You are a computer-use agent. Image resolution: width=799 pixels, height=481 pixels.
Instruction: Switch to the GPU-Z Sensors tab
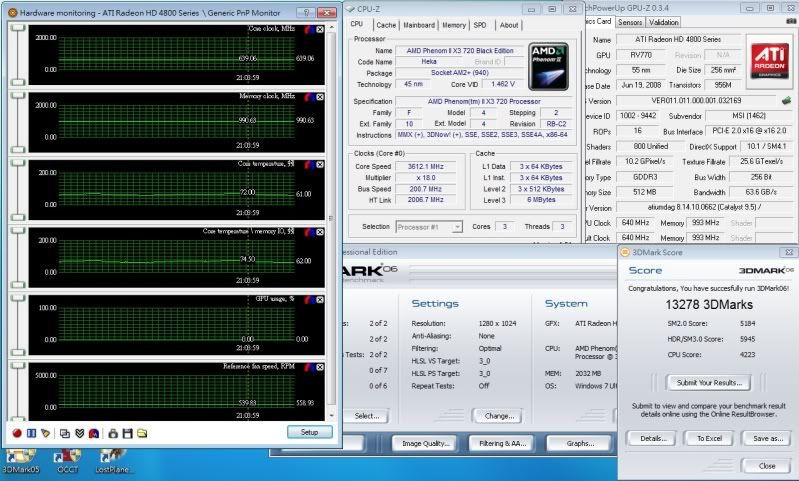pos(630,22)
